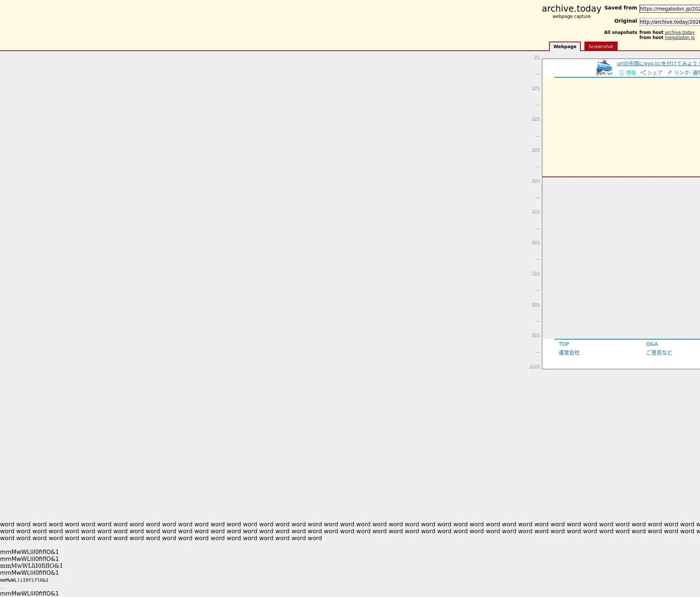Jump to the 100% scroll marker
The width and height of the screenshot is (700, 597).
pyautogui.click(x=534, y=367)
